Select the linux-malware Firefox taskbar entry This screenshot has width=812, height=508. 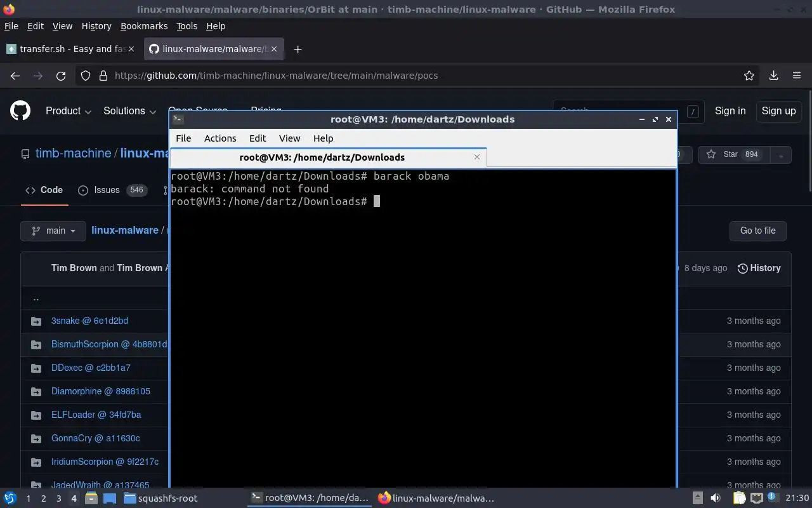(436, 498)
